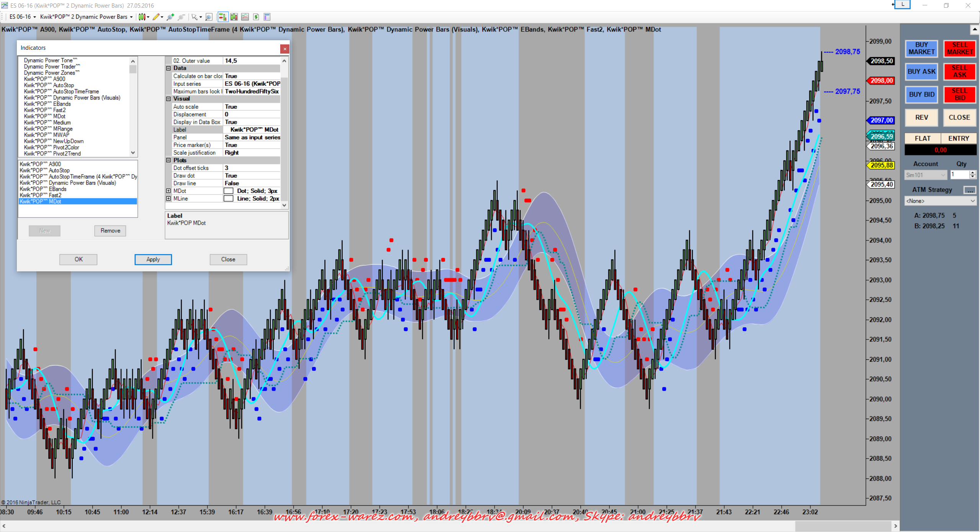Click the Apply button
This screenshot has height=532, width=980.
pos(153,259)
